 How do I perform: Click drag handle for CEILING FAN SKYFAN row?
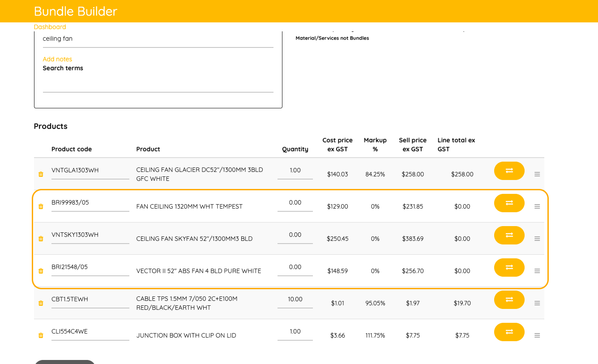(x=537, y=239)
